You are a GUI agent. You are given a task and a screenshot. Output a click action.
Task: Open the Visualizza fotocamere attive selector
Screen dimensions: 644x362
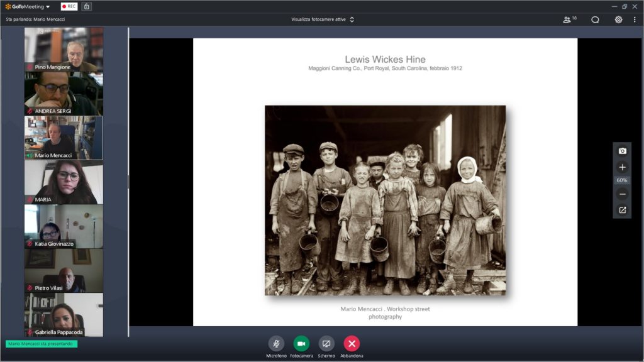point(323,19)
